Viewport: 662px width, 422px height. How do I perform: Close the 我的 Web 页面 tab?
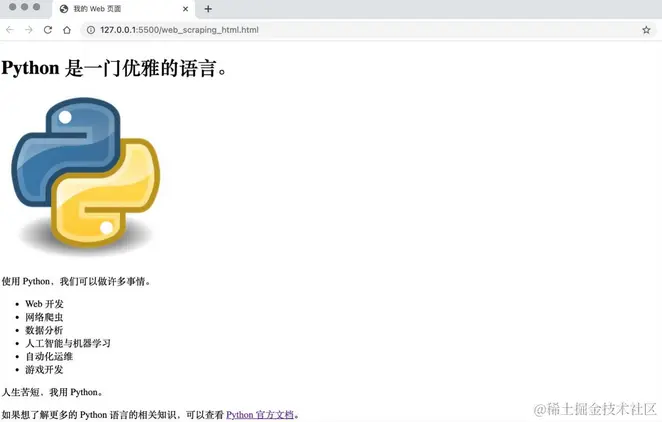pyautogui.click(x=185, y=9)
